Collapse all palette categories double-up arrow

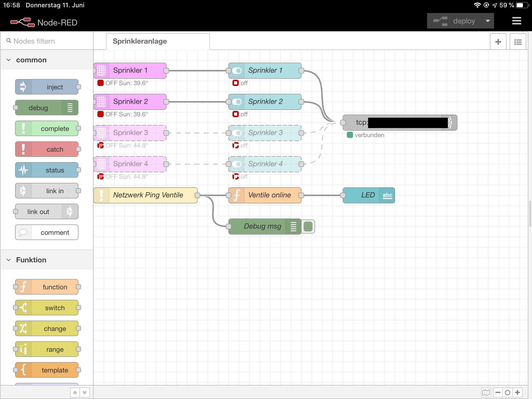pos(75,393)
